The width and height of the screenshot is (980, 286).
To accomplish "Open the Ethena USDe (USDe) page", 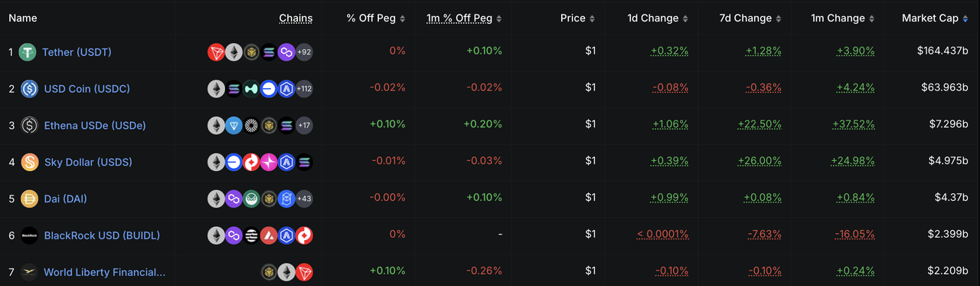I will click(x=95, y=125).
